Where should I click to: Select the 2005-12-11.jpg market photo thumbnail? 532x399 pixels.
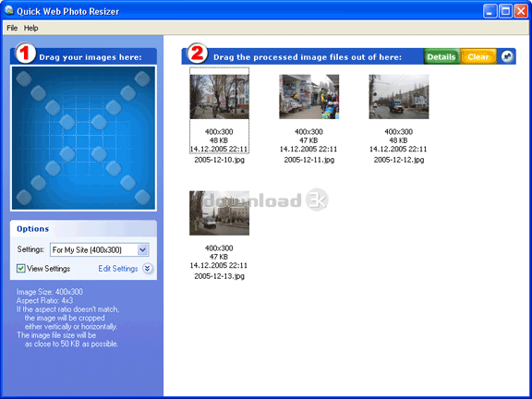pyautogui.click(x=309, y=97)
